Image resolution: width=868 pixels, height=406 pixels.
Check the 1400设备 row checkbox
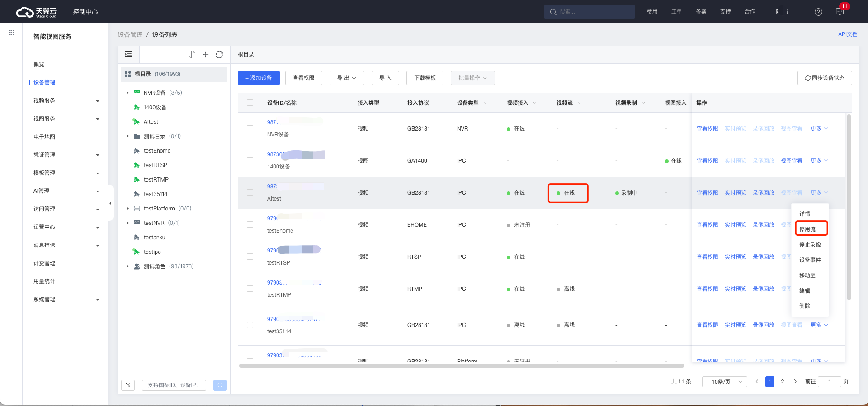tap(250, 160)
